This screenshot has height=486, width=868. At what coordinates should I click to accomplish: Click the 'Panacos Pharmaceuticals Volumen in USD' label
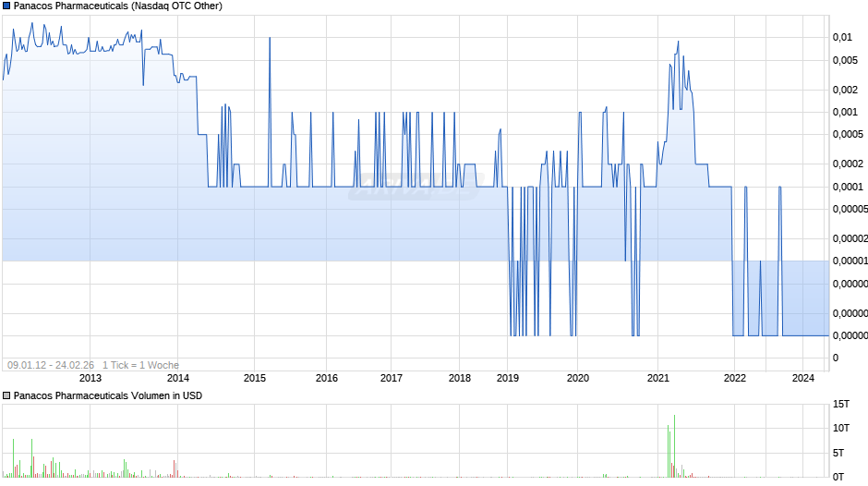pyautogui.click(x=108, y=395)
